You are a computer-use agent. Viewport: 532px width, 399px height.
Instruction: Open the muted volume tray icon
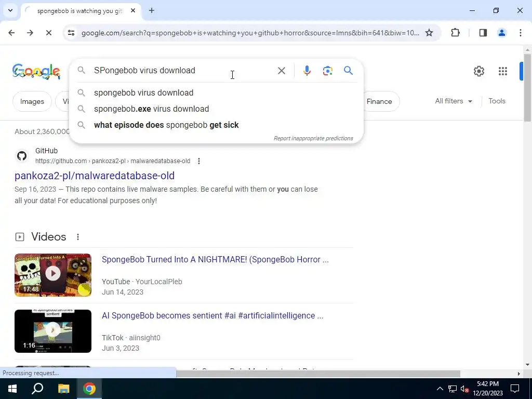[x=464, y=389]
